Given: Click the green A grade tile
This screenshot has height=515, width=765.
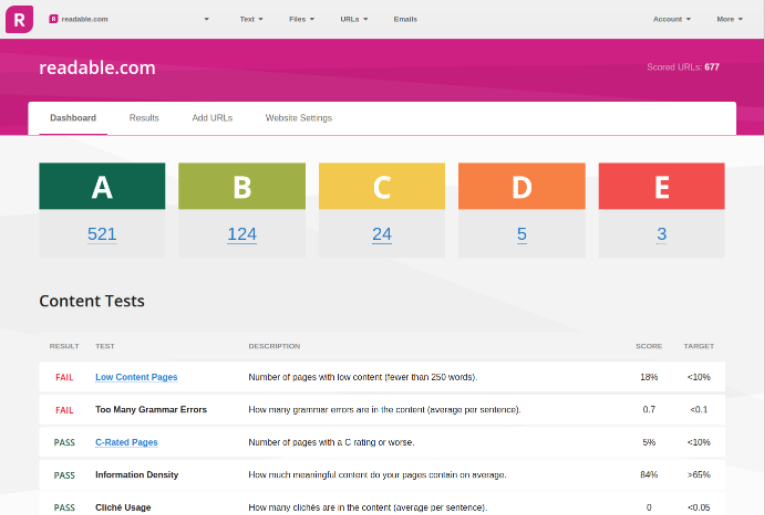Looking at the screenshot, I should point(102,186).
